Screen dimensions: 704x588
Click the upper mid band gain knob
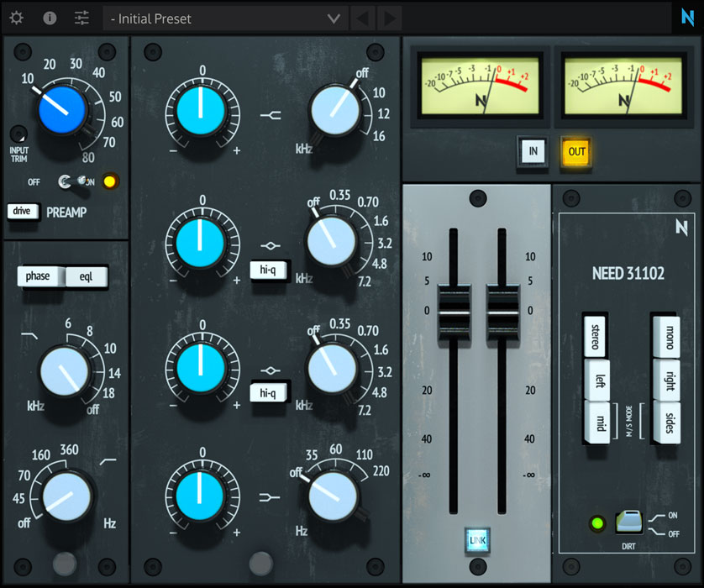pos(200,243)
